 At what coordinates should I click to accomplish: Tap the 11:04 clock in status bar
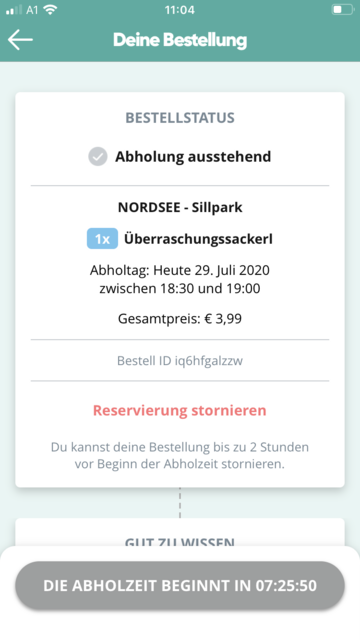180,10
